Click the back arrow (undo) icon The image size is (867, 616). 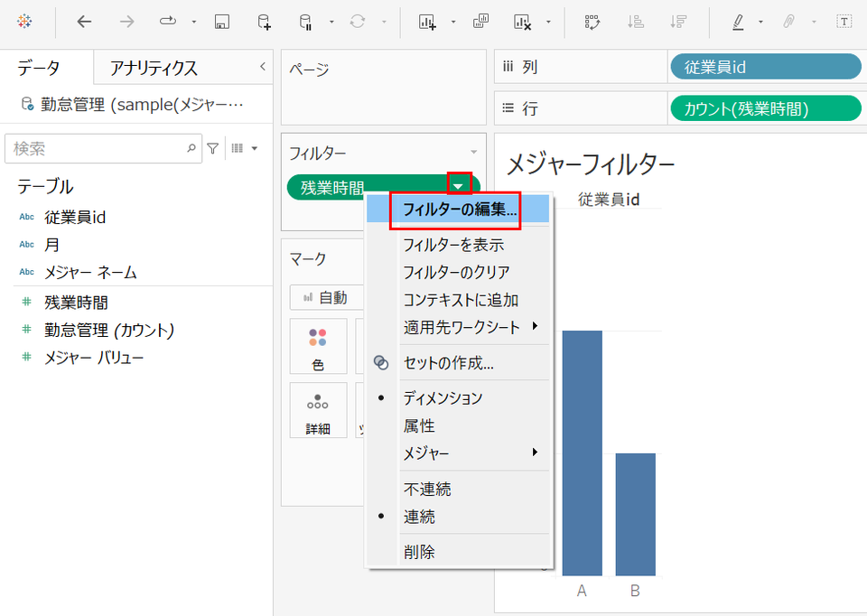(84, 22)
